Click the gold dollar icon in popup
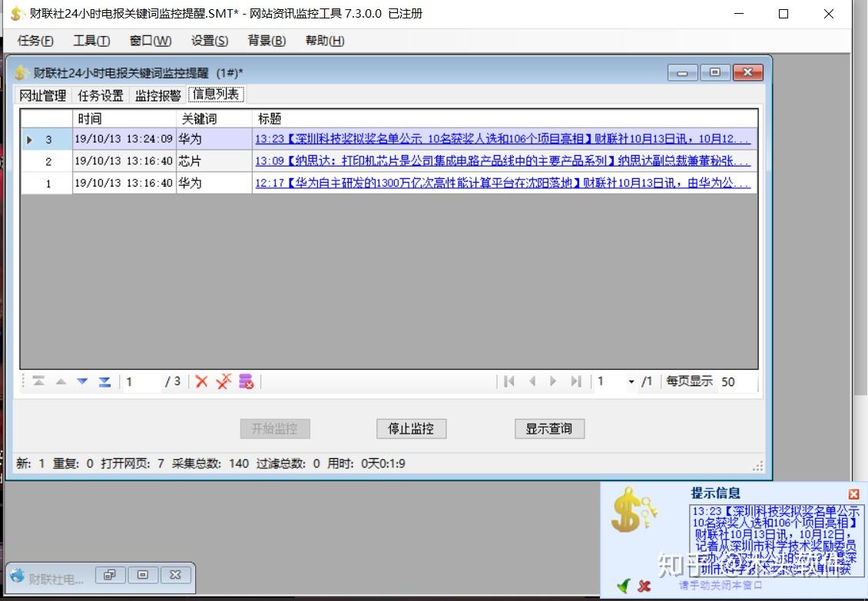The image size is (868, 601). [x=633, y=510]
